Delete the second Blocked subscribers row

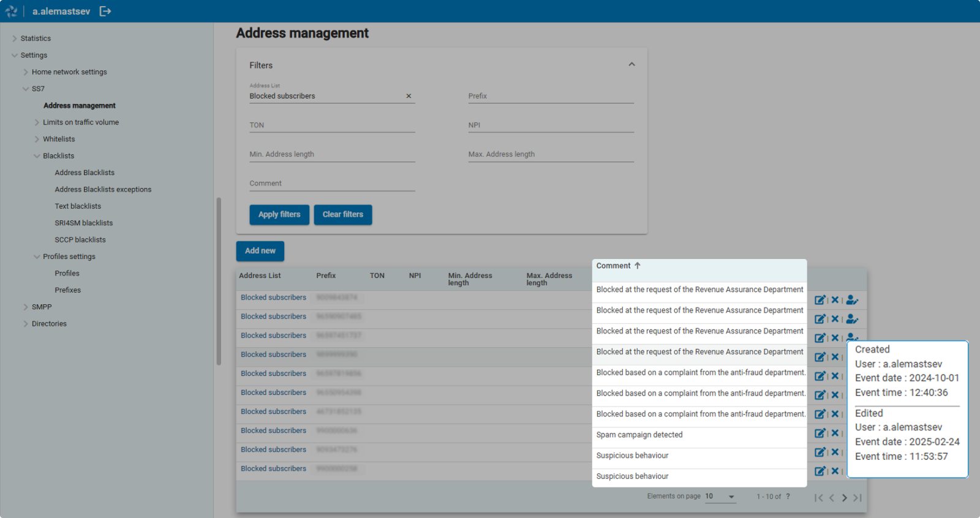[835, 319]
